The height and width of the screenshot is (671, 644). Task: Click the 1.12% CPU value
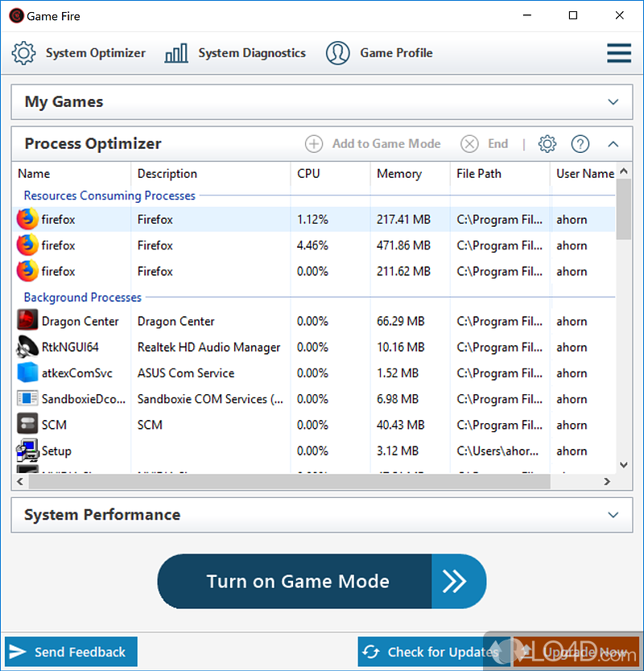tap(312, 220)
